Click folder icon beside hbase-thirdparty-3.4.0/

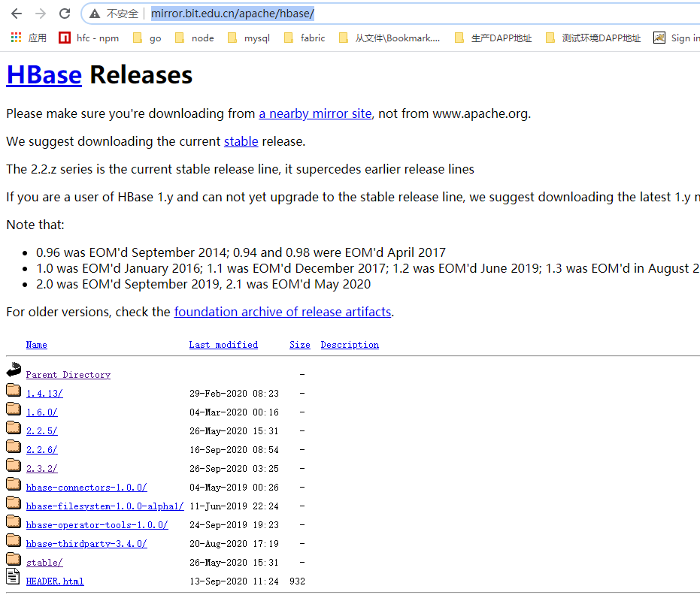[14, 540]
